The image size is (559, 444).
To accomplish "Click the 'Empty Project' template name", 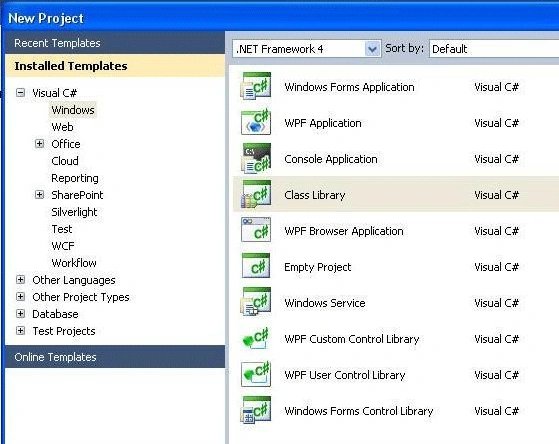I will (317, 267).
